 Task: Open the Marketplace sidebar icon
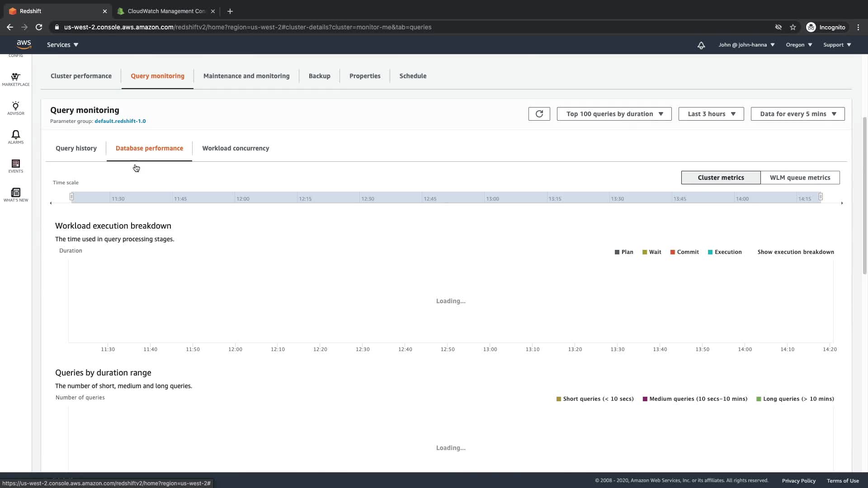[x=15, y=80]
